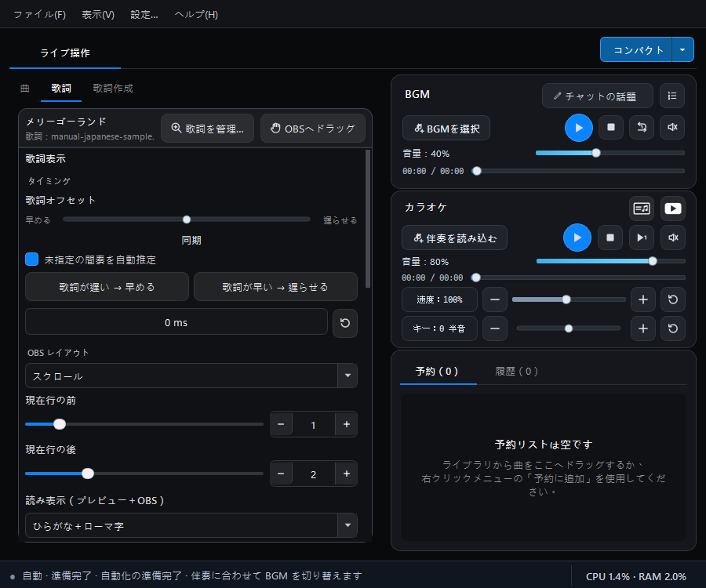Viewport: 706px width, 588px height.
Task: Click the チャットの話題 button
Action: pyautogui.click(x=598, y=96)
